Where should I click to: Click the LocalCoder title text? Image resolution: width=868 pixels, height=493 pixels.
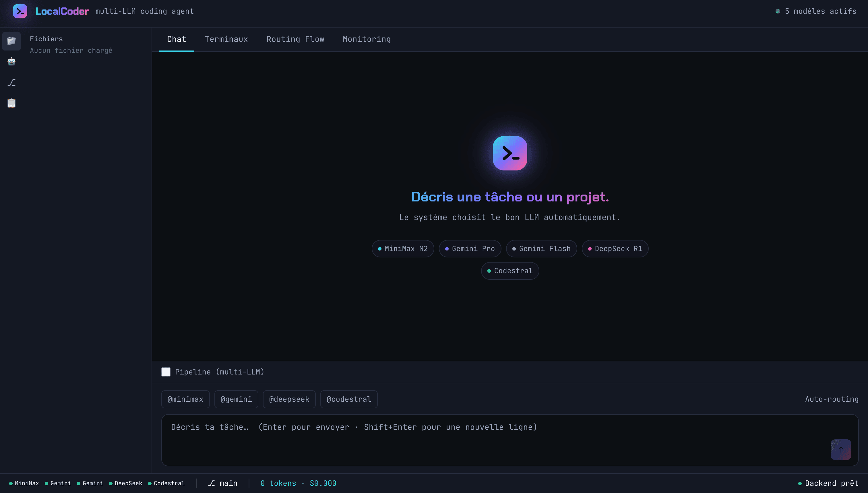click(62, 11)
